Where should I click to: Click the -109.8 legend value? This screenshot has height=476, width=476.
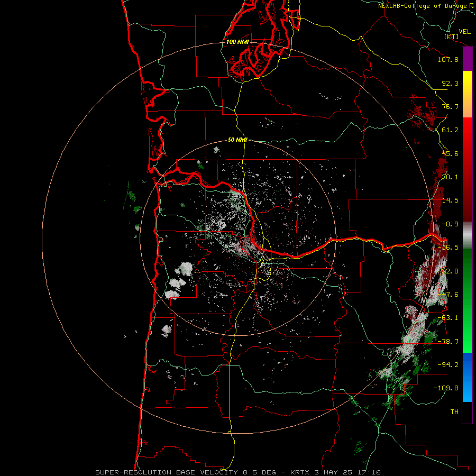pyautogui.click(x=446, y=388)
